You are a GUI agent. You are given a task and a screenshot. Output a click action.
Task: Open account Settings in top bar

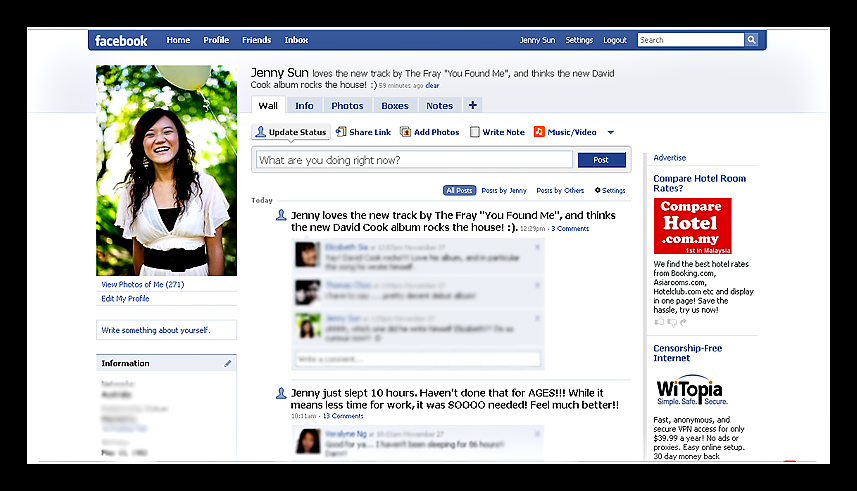coord(579,40)
